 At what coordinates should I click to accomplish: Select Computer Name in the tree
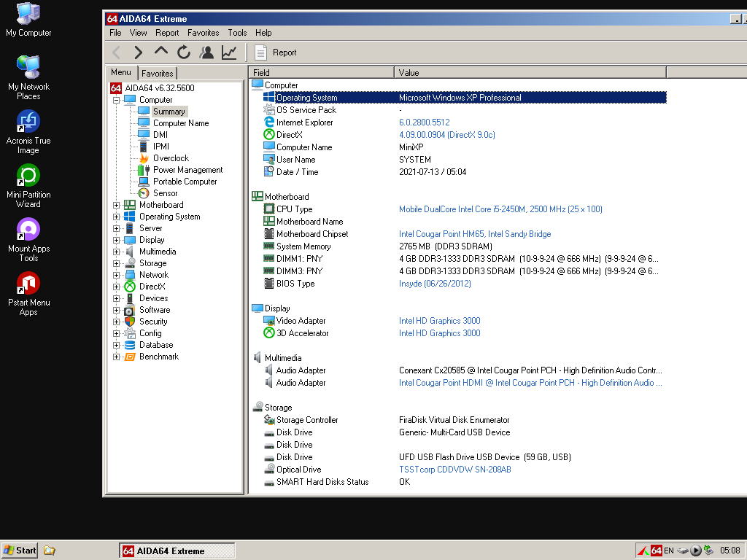pyautogui.click(x=181, y=123)
